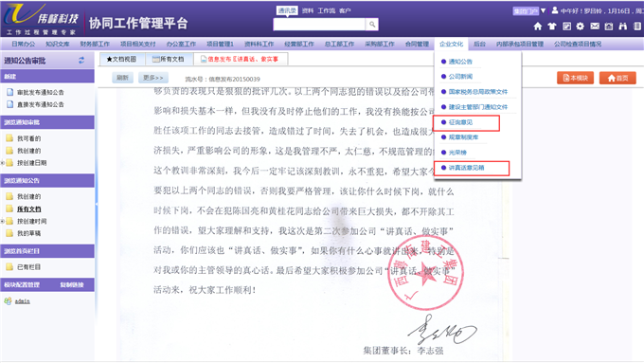This screenshot has height=363, width=644.
Task: Click 流水号:信息发布20150039 text
Action: (223, 79)
